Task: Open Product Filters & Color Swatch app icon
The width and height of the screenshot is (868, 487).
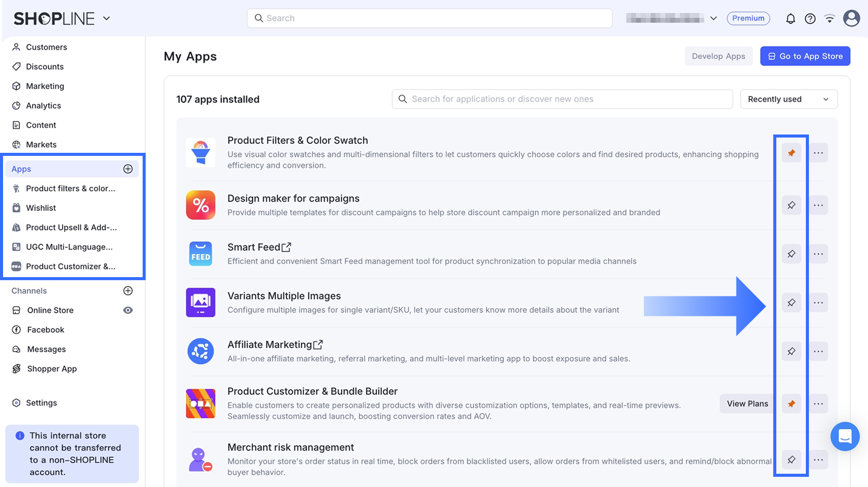Action: [201, 153]
